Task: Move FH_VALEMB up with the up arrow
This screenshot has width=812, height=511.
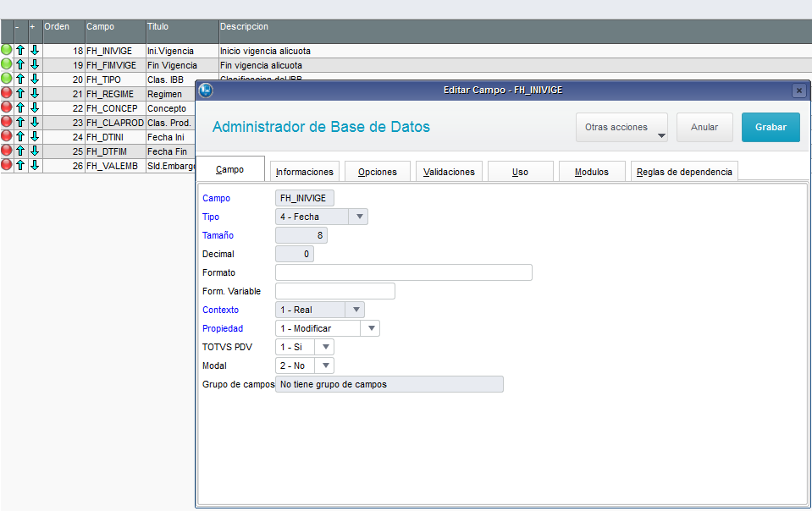Action: [x=20, y=166]
